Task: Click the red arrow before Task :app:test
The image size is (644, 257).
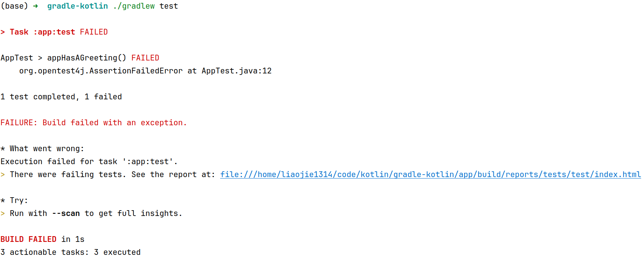Action: (3, 32)
